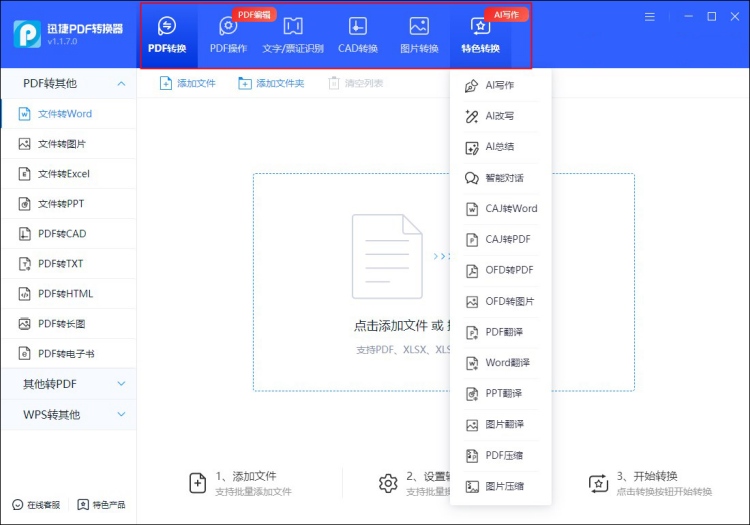Click the PDF翻译 icon in the dropdown

(472, 332)
